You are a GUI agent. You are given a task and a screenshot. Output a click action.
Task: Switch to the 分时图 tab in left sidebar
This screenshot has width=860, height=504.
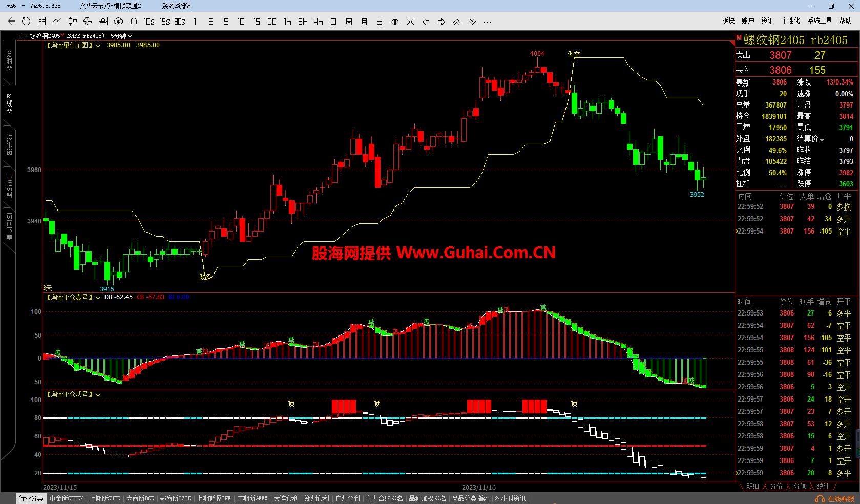pos(8,60)
